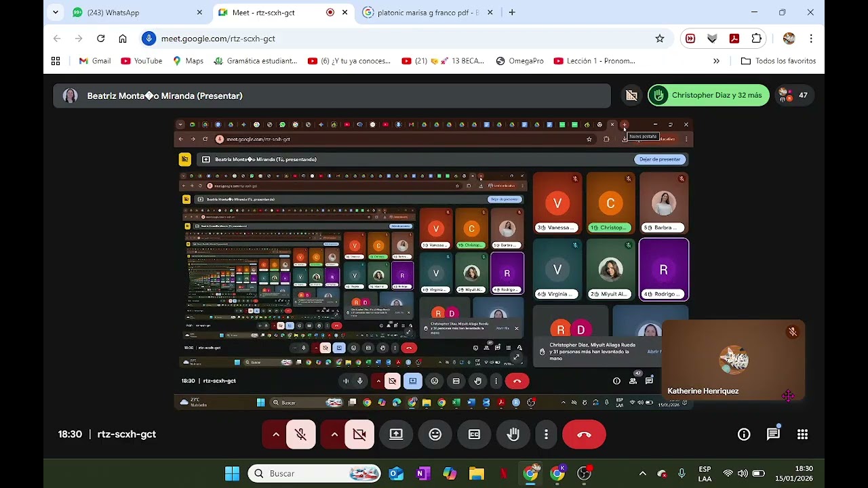This screenshot has width=868, height=488.
Task: Open the Gmail bookmark
Action: 94,61
